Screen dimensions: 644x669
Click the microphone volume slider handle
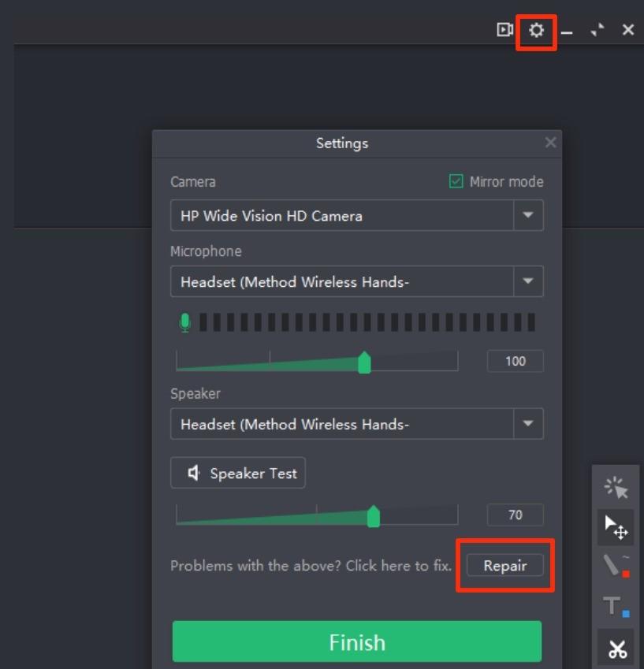pos(364,362)
